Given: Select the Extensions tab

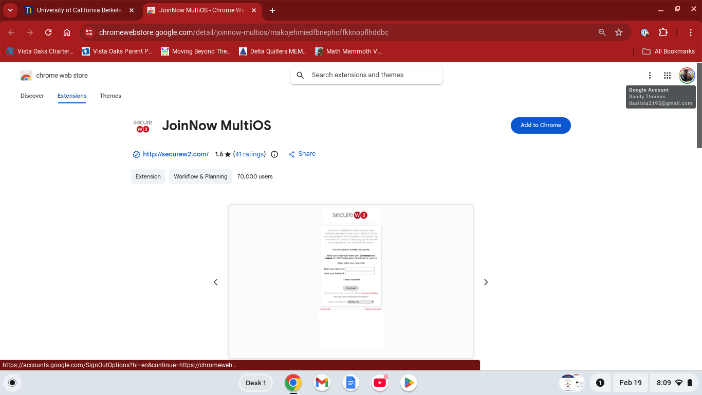Looking at the screenshot, I should pos(72,96).
